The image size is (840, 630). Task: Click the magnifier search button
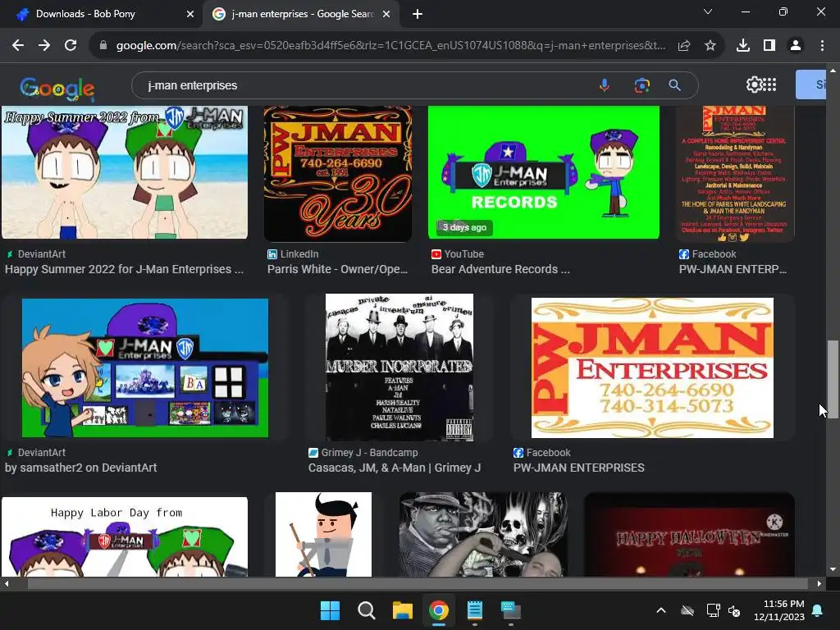point(675,85)
